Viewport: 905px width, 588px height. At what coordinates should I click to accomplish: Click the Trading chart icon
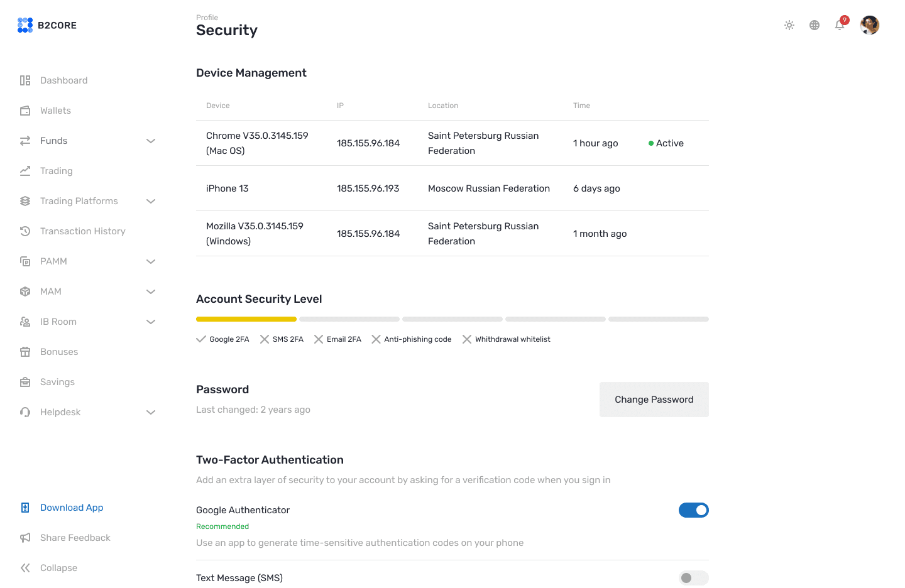(25, 170)
